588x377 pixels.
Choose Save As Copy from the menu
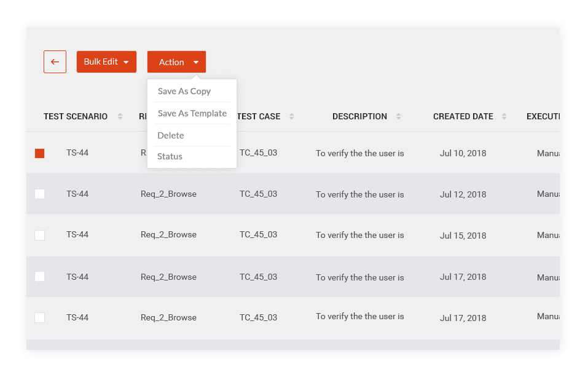(x=184, y=91)
